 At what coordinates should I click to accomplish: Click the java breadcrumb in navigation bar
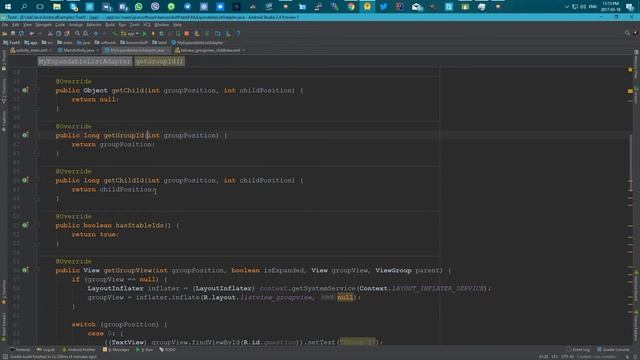pos(83,42)
